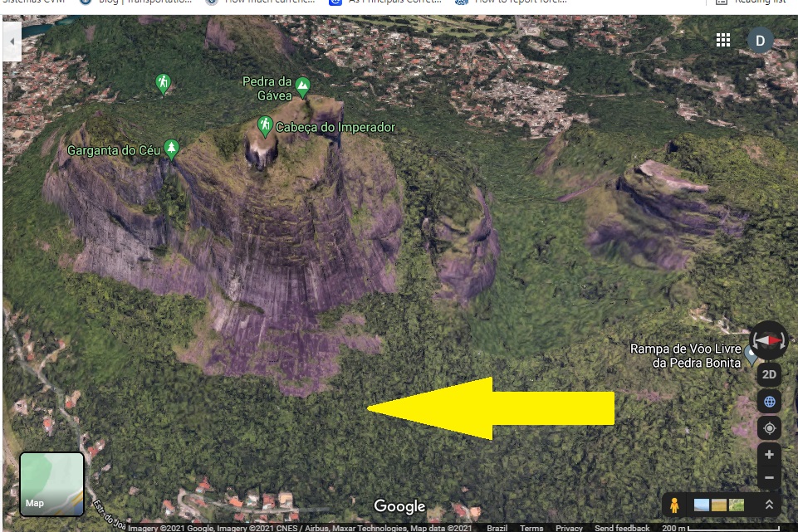This screenshot has width=798, height=532.
Task: Select the Cabeça do Imperador hiking marker
Action: point(265,126)
